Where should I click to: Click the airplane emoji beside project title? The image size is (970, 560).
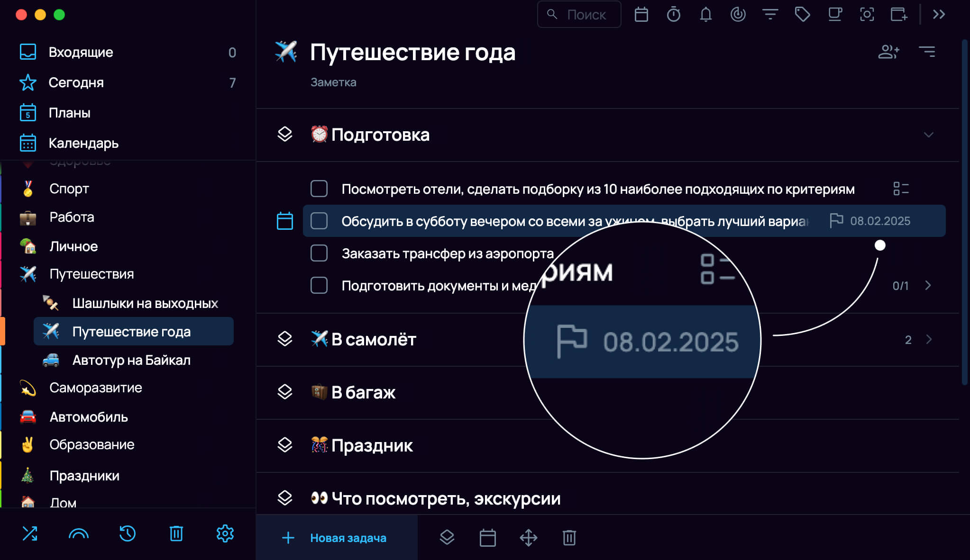[286, 52]
